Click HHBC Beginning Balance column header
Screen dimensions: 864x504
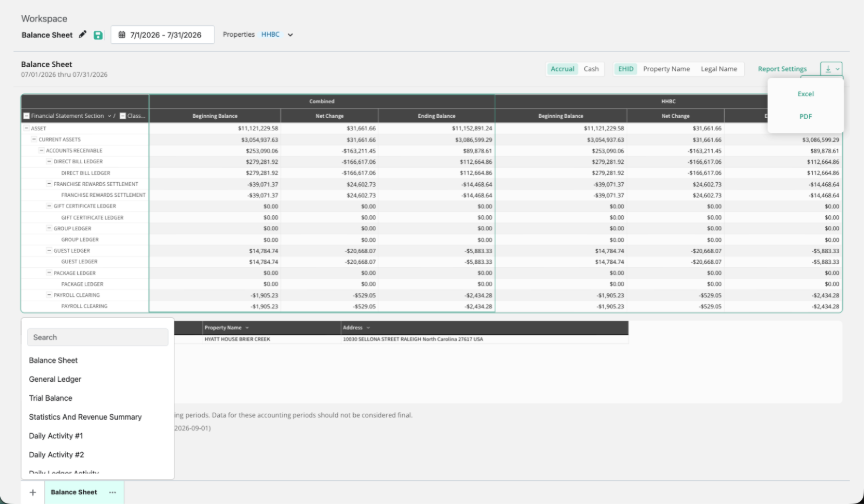coord(561,116)
